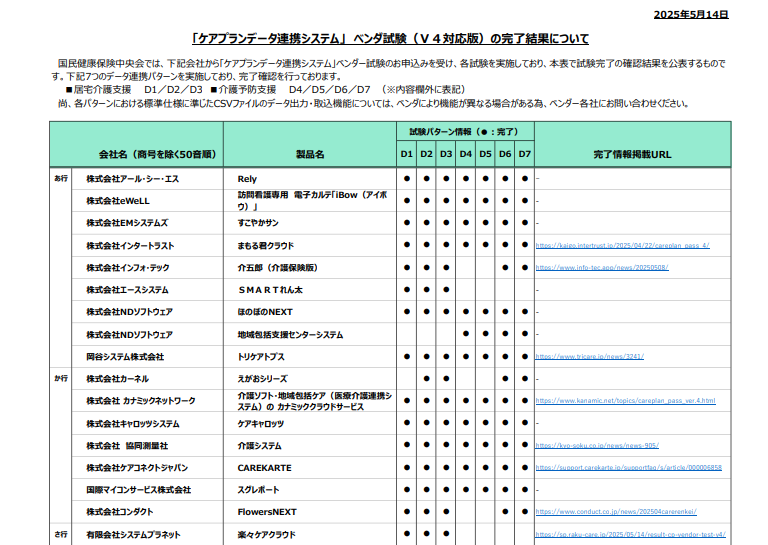This screenshot has height=545, width=768.
Task: Click product name Rely
Action: [x=247, y=179]
